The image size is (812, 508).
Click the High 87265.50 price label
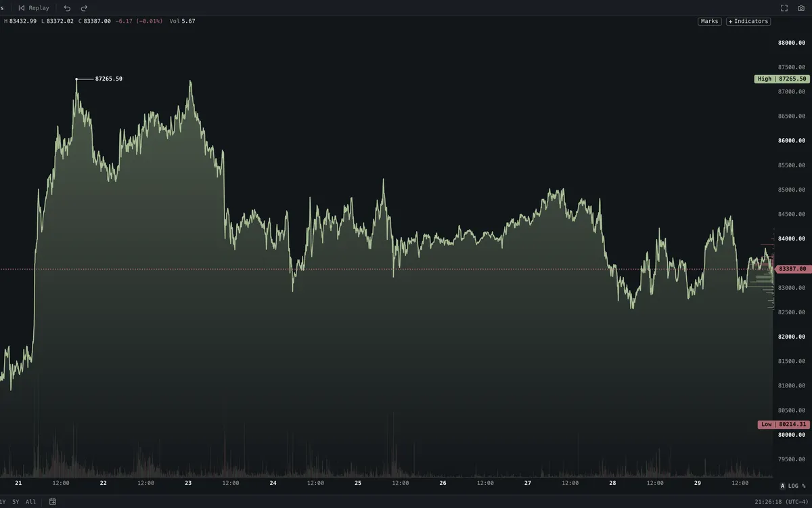point(782,79)
